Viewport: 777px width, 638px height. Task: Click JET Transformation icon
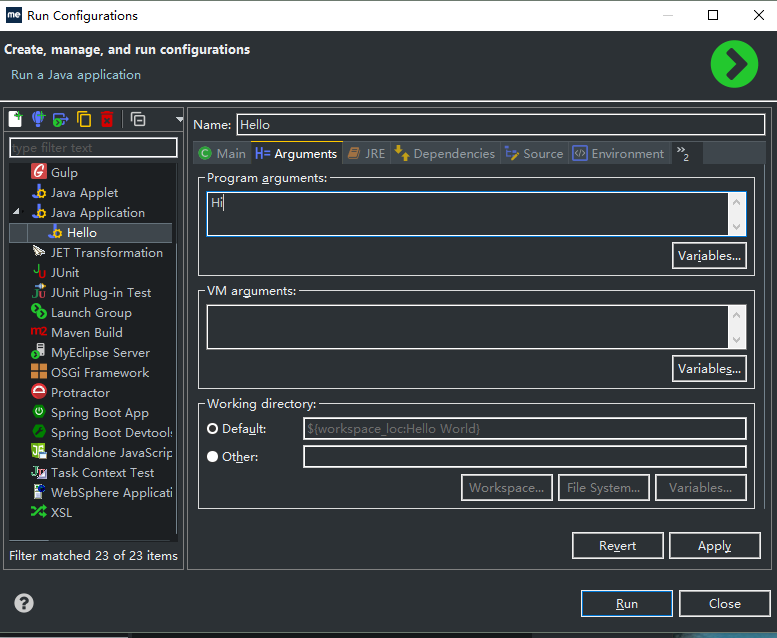point(39,252)
